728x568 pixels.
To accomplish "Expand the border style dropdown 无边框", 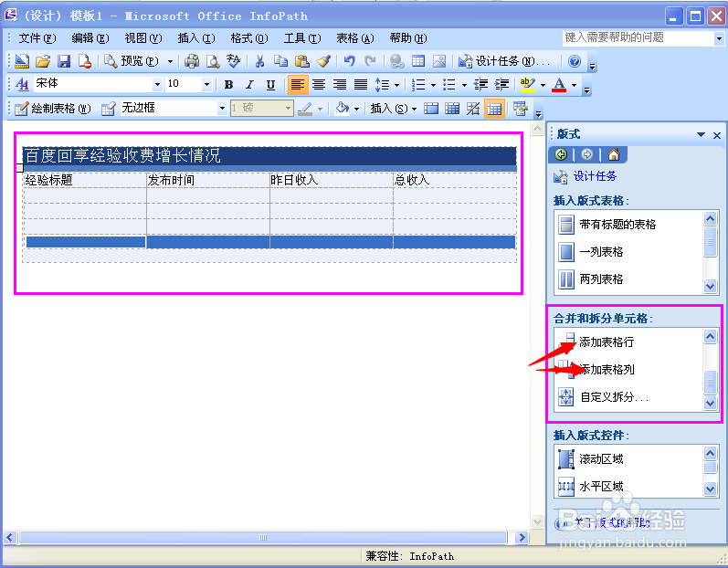I will (222, 109).
